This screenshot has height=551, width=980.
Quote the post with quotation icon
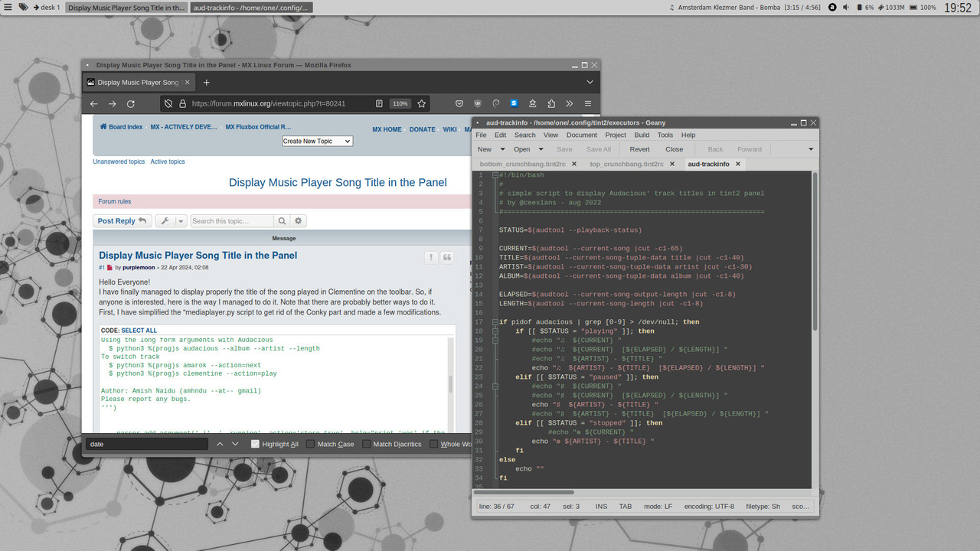click(447, 257)
